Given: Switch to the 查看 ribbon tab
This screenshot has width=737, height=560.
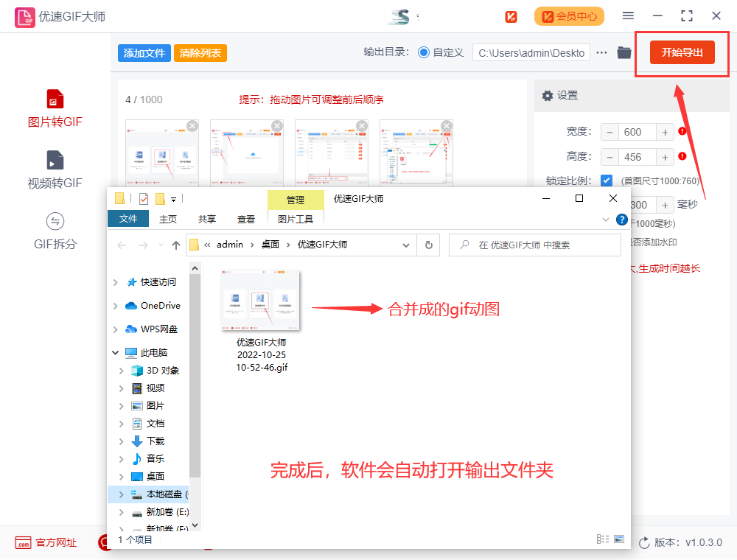Looking at the screenshot, I should [246, 219].
